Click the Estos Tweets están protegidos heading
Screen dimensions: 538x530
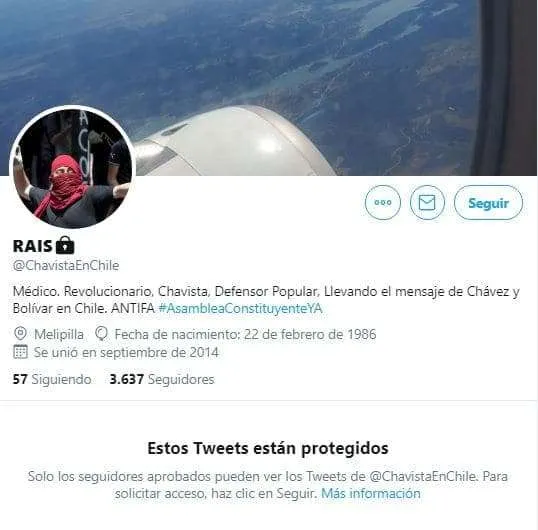268,448
